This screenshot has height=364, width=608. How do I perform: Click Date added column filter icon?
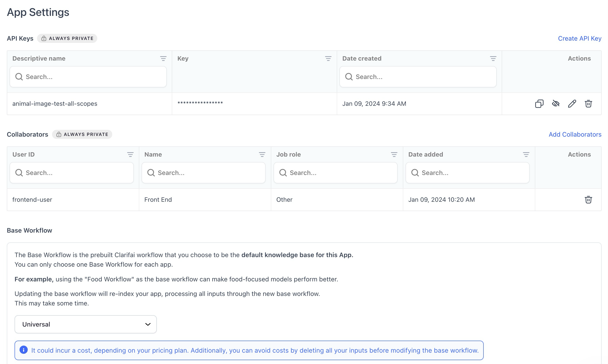[x=526, y=154]
